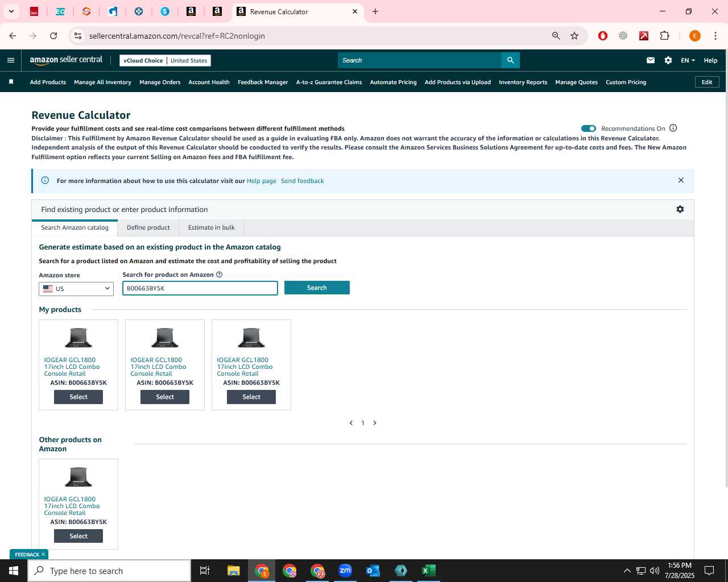The image size is (728, 582).
Task: Click the info icon in the blue banner
Action: coord(45,180)
